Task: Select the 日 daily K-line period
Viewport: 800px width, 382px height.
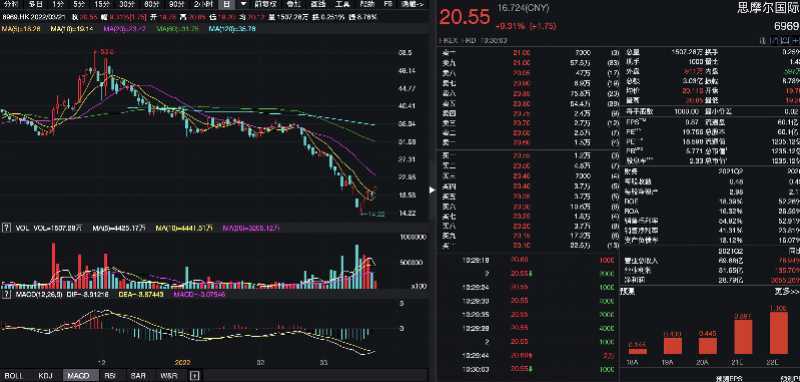Action: coord(227,4)
